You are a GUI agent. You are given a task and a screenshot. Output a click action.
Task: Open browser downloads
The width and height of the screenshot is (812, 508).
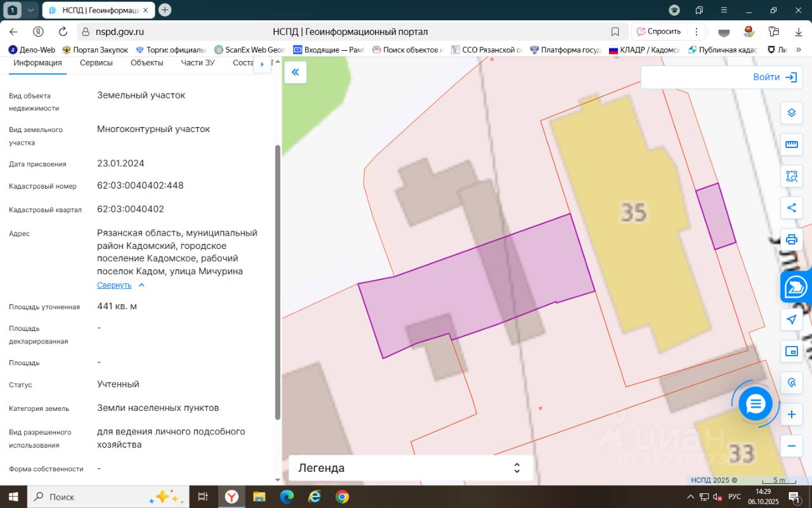(x=799, y=32)
